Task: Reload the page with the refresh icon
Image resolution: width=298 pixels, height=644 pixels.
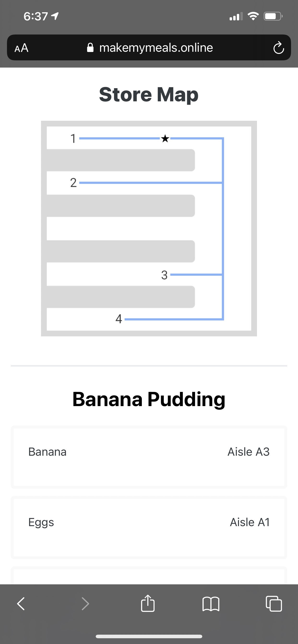Action: (279, 47)
